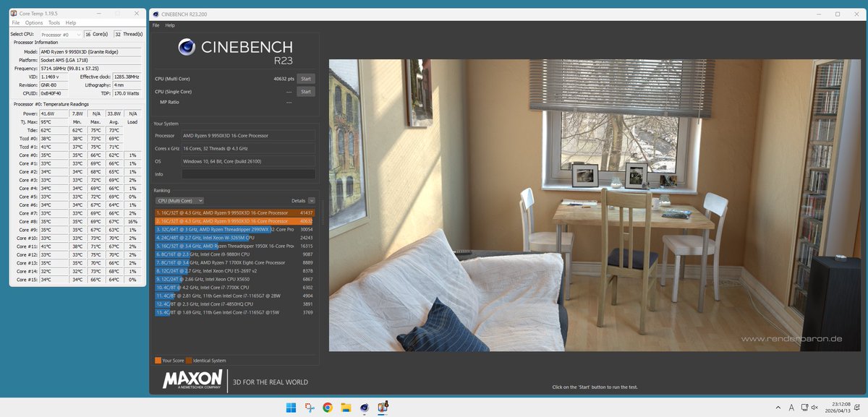868x417 pixels.
Task: Open Help menu in Core Temp
Action: [x=71, y=22]
